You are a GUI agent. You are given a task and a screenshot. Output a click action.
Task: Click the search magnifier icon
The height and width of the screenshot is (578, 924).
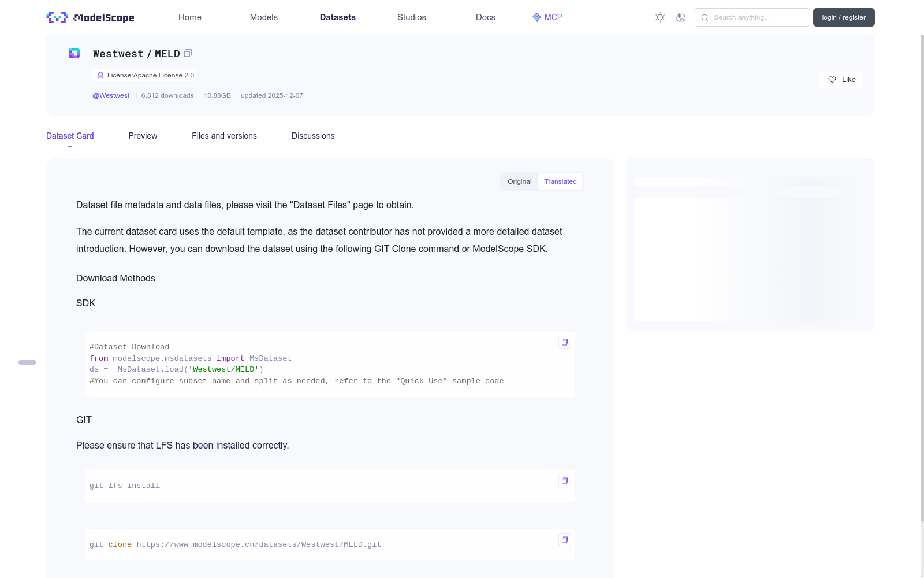pos(705,17)
